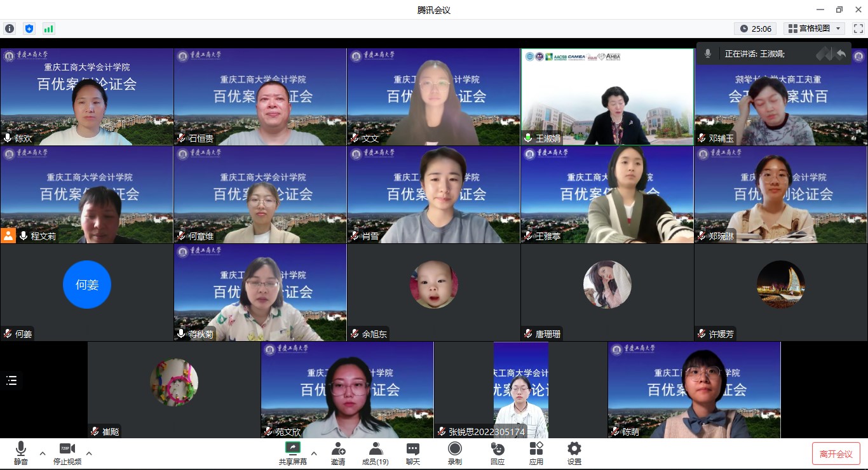
Task: Click the 离开会议 leave button
Action: click(836, 453)
